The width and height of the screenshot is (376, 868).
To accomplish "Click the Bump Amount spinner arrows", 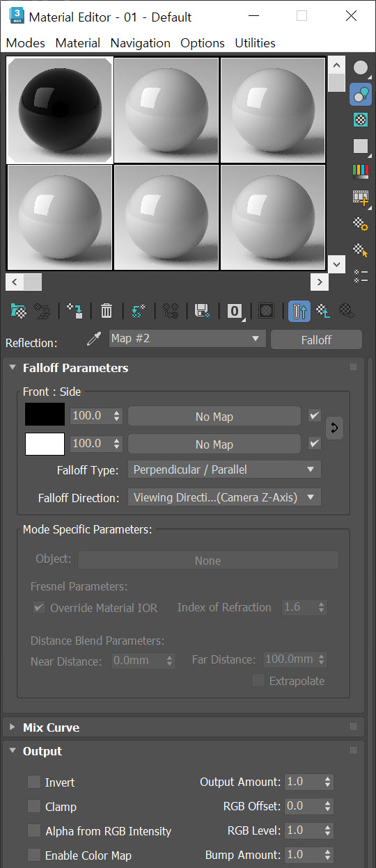I will [328, 855].
